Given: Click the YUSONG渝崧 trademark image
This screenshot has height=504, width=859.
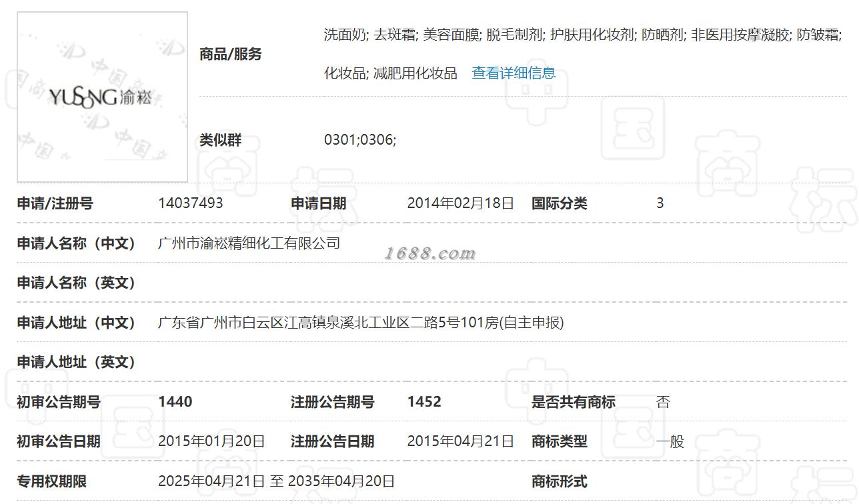Looking at the screenshot, I should 102,97.
